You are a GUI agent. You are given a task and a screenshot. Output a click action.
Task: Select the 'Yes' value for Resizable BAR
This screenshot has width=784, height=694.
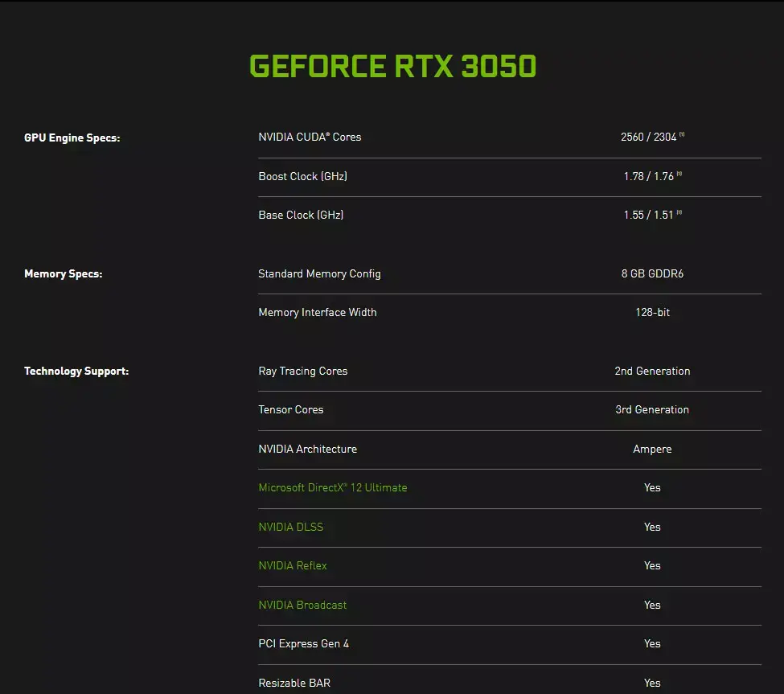point(652,683)
